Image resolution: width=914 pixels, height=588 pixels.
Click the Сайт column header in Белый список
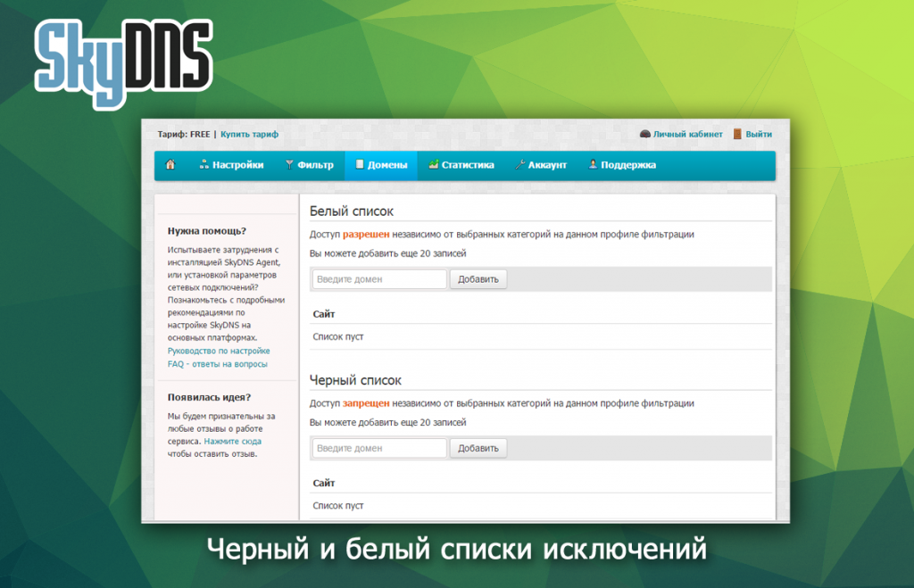pyautogui.click(x=323, y=314)
